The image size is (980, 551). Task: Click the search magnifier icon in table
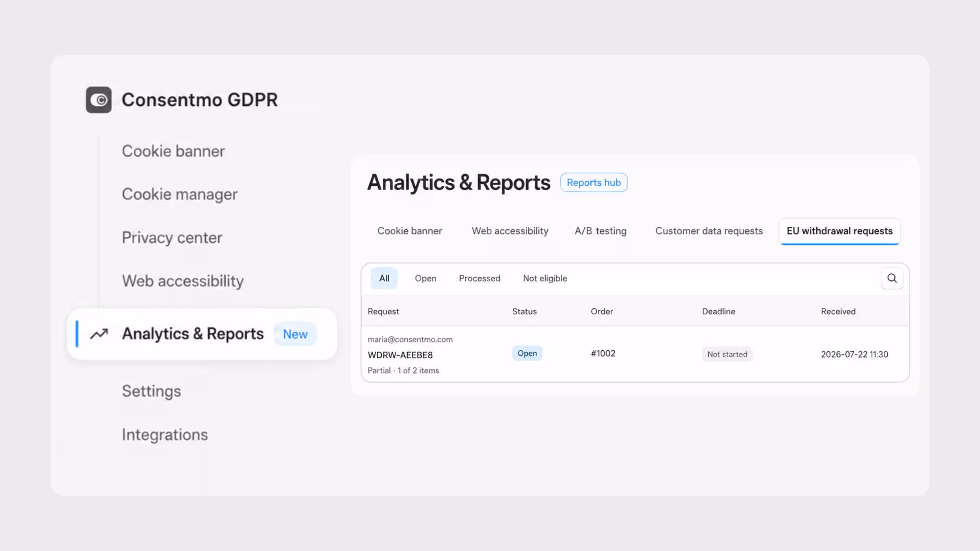[x=892, y=278]
